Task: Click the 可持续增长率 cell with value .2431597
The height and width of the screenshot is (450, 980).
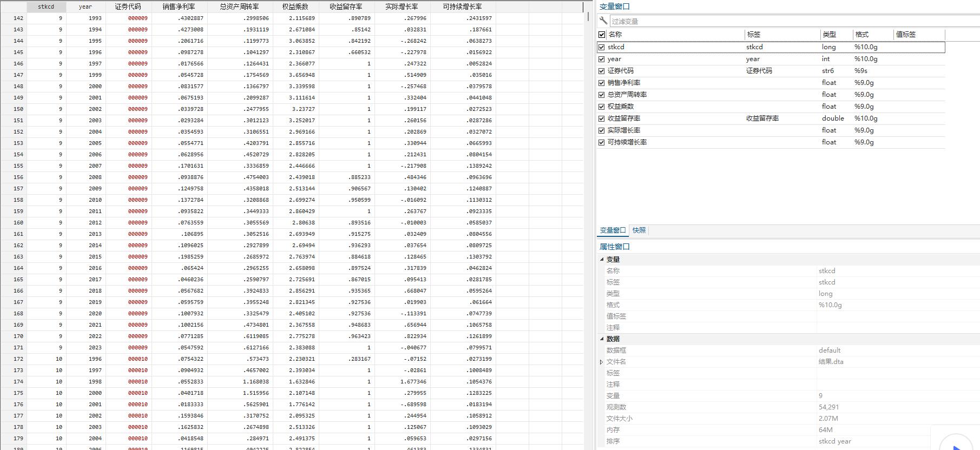Action: 463,18
